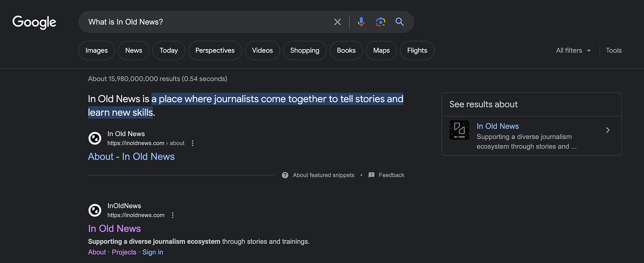Image resolution: width=644 pixels, height=263 pixels.
Task: Open All filters dropdown
Action: 573,50
